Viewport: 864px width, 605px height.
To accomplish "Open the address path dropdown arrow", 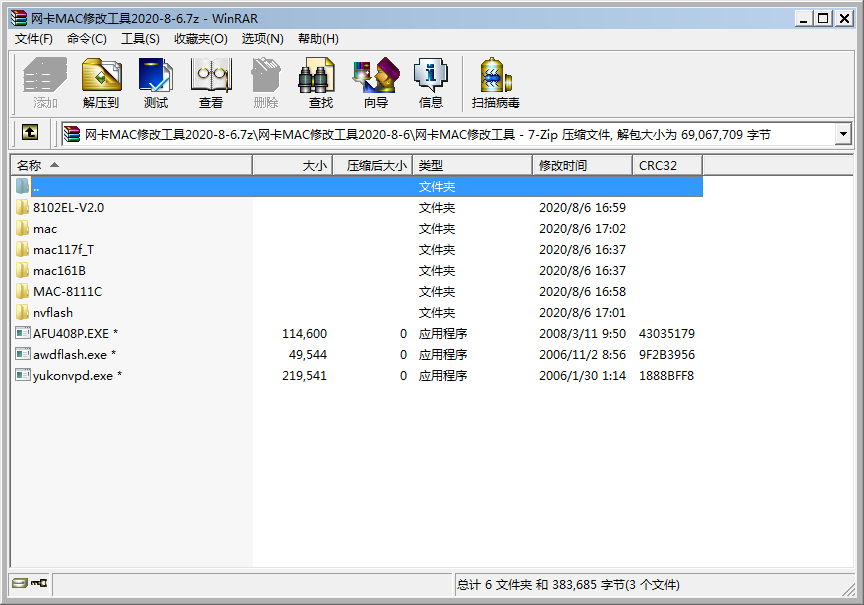I will (843, 134).
